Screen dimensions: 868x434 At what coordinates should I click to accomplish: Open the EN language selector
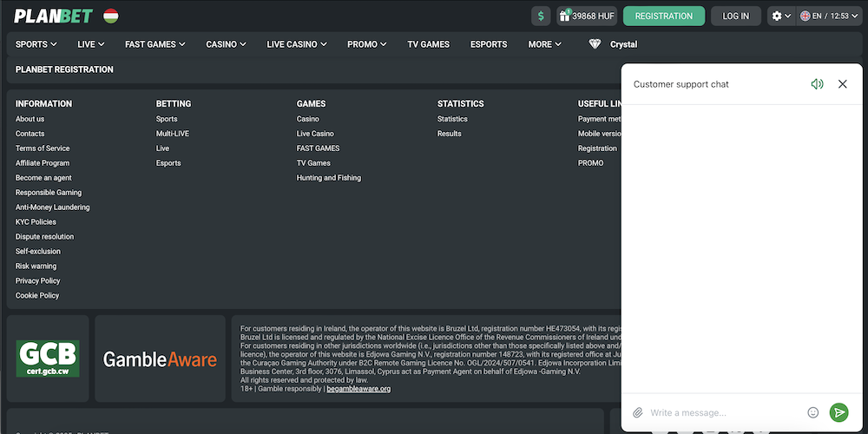825,16
